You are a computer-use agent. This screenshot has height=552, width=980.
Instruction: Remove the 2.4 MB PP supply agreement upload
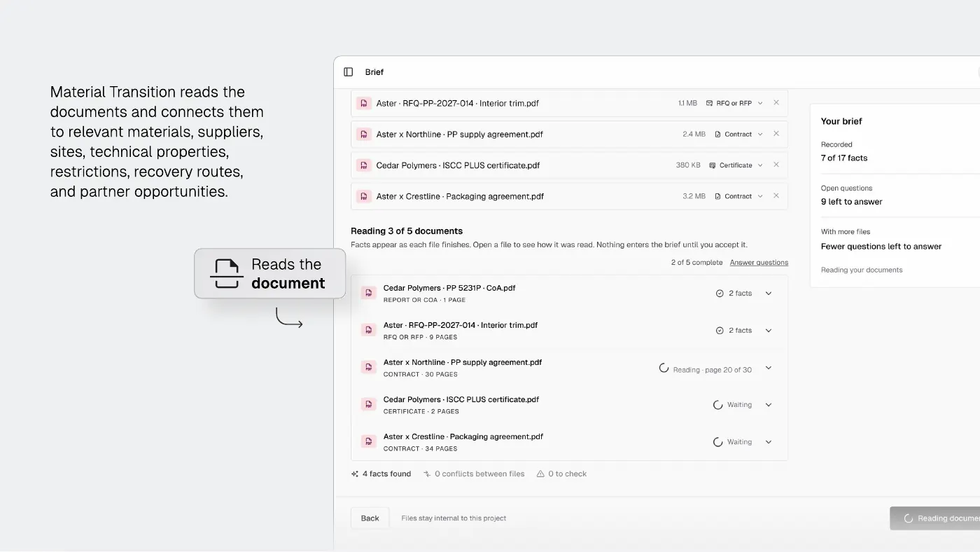(776, 134)
